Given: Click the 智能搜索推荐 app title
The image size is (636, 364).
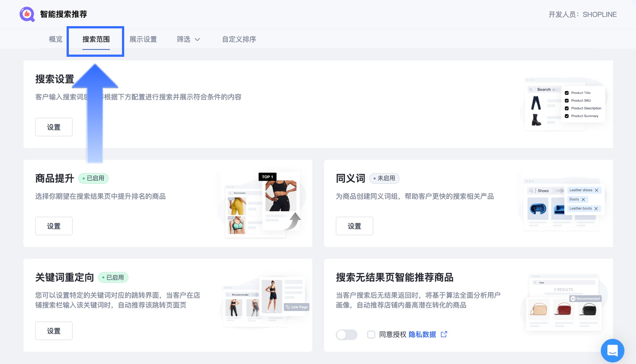Looking at the screenshot, I should pyautogui.click(x=64, y=14).
